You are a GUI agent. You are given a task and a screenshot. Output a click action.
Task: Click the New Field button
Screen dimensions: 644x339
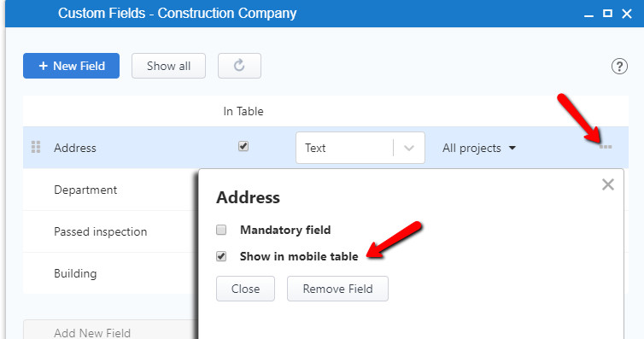tap(71, 66)
